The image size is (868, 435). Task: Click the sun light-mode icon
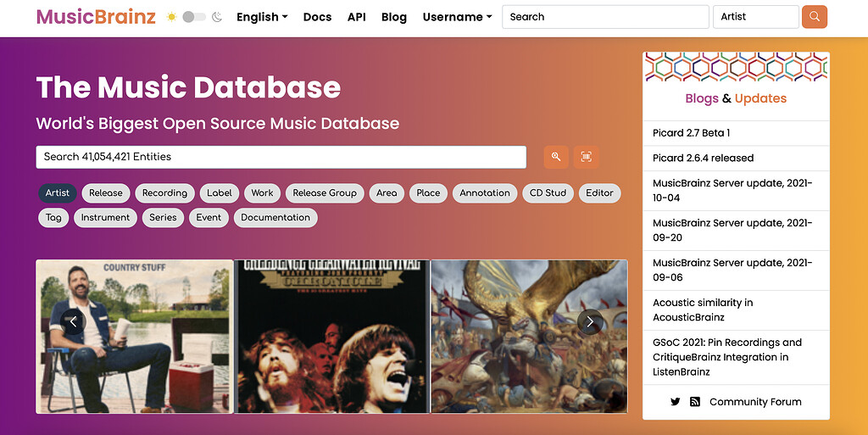[x=171, y=17]
